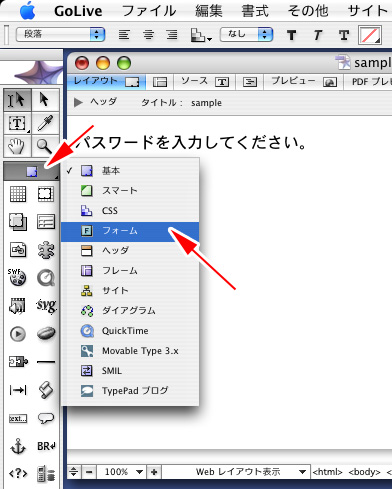The image size is (392, 489).
Task: Open the CSS style apply dropdown icon
Action: point(201,35)
